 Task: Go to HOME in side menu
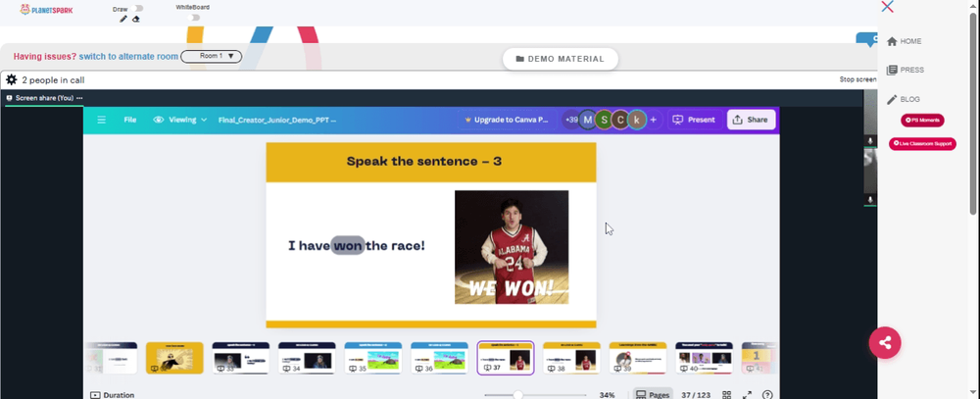click(904, 41)
